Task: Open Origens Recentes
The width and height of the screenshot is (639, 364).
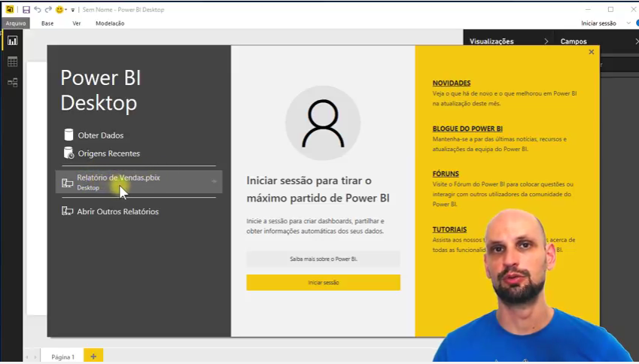Action: tap(109, 153)
